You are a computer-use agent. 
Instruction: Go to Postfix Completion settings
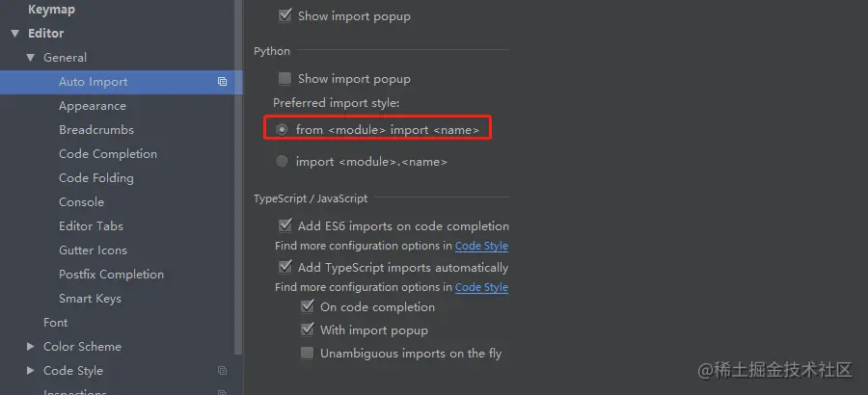pos(111,275)
